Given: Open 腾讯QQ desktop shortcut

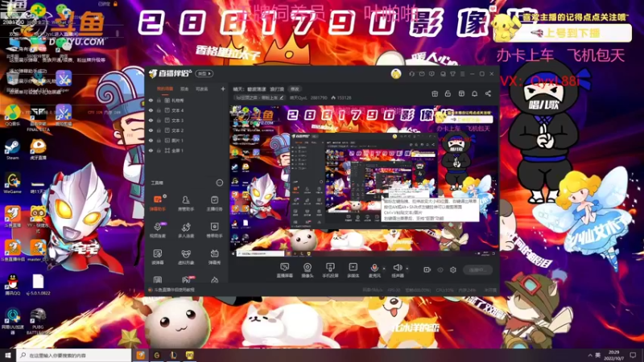Looking at the screenshot, I should [12, 285].
